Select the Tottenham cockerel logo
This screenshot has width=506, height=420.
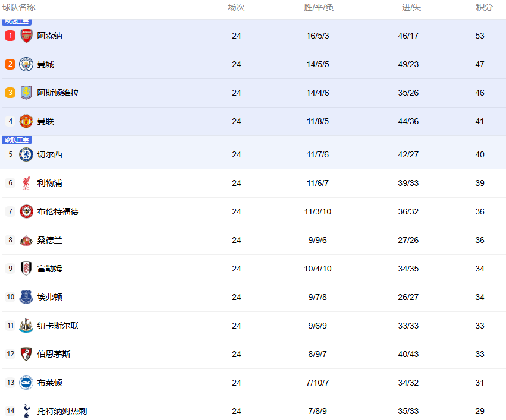tap(26, 411)
